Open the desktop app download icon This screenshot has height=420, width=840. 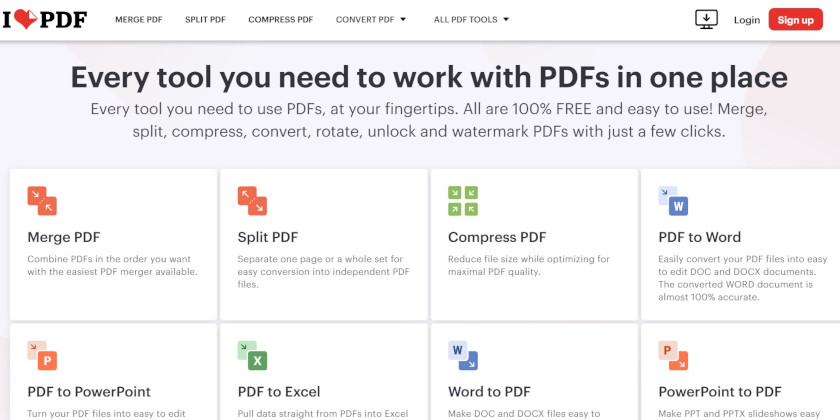706,19
